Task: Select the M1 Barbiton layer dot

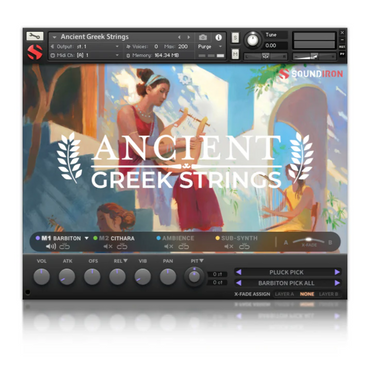Action: (38, 238)
